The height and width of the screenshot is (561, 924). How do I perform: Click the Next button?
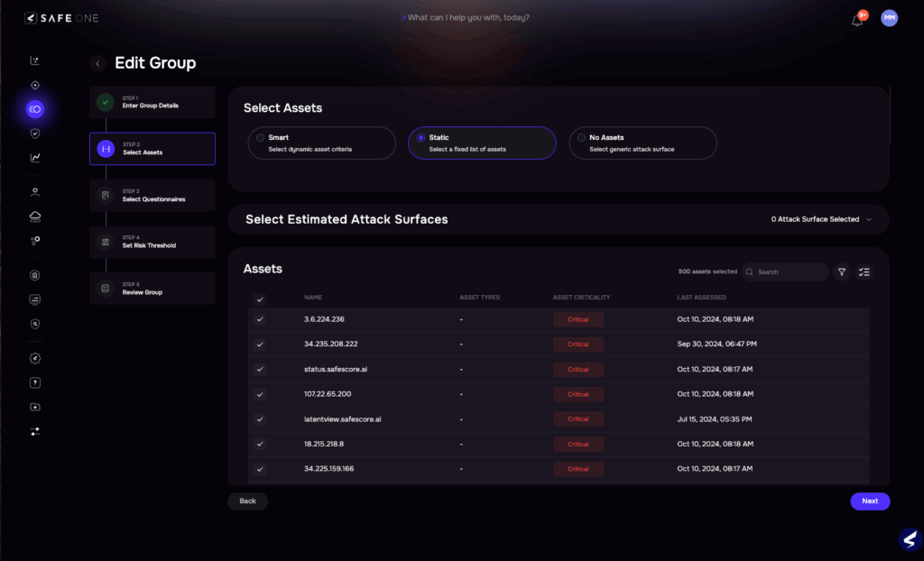[x=870, y=501]
